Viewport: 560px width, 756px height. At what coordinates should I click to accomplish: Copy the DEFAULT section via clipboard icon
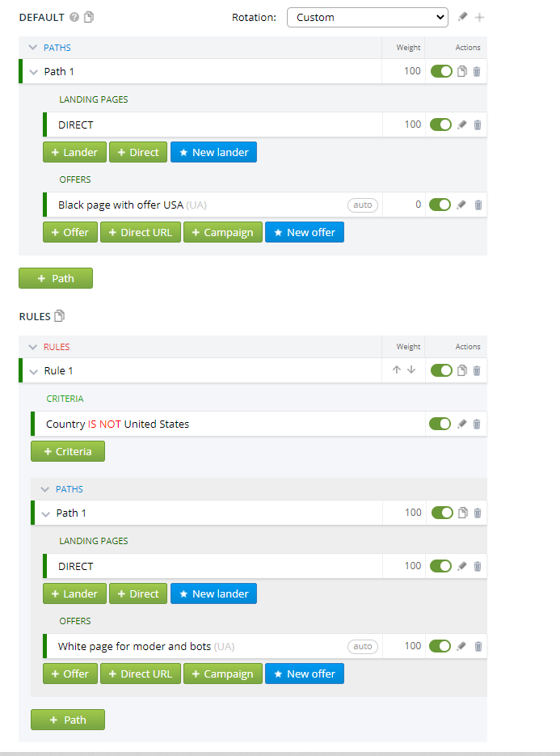[x=89, y=17]
